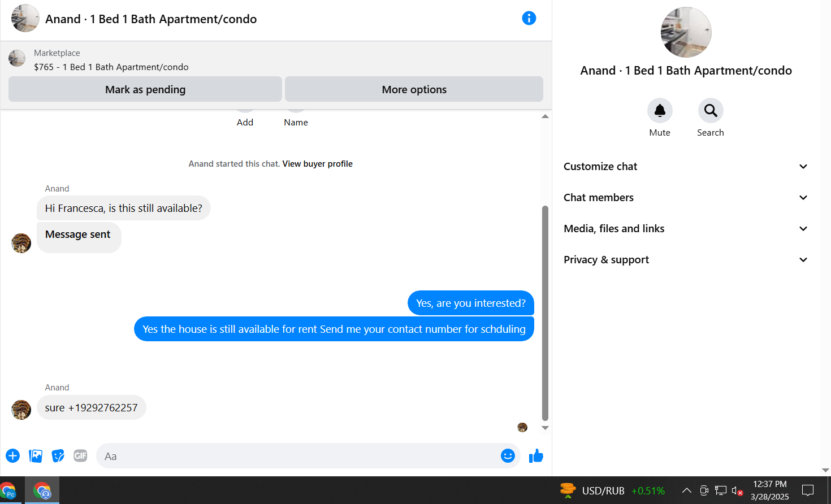Viewport: 831px width, 504px height.
Task: Click the "Anand started this chat." text
Action: coord(234,164)
